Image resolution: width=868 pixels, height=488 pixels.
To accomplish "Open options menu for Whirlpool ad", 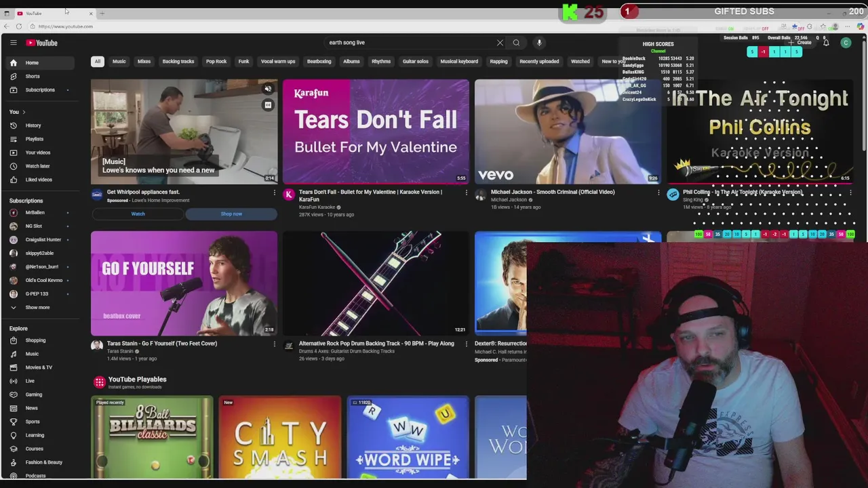I will (x=274, y=192).
